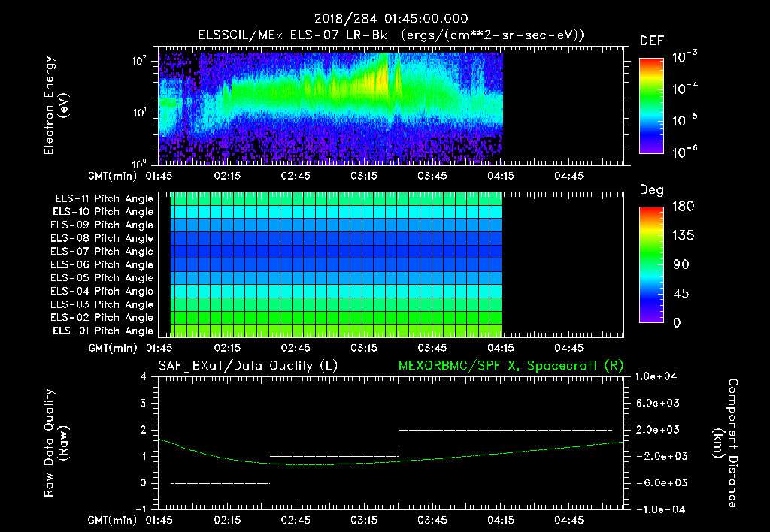Click the '10^-3' DEF color bar value
The height and width of the screenshot is (532, 770).
click(x=684, y=57)
